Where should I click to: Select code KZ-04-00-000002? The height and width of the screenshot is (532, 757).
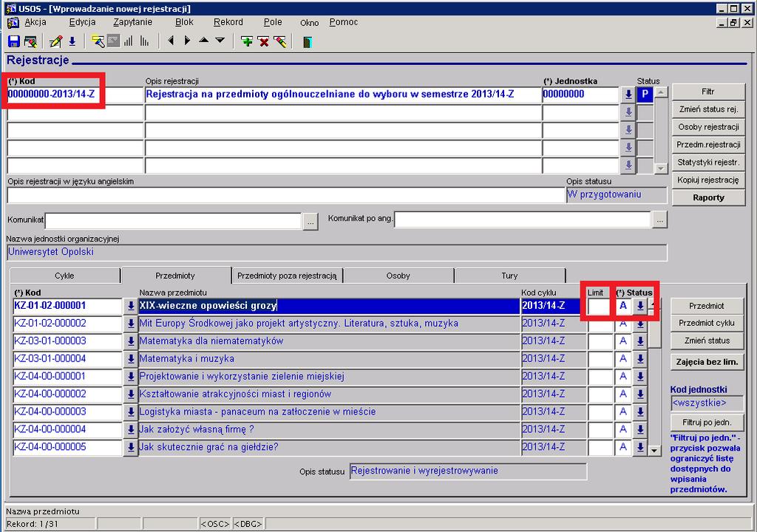tap(67, 394)
